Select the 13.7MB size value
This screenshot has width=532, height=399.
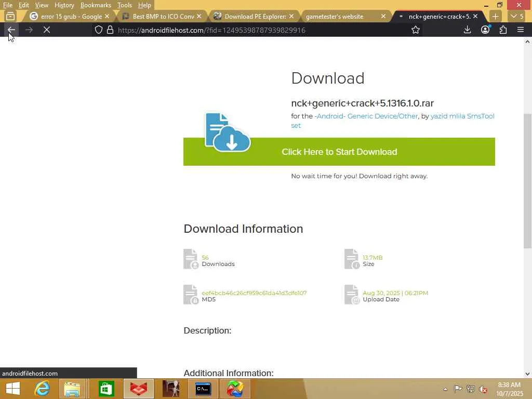coord(372,258)
